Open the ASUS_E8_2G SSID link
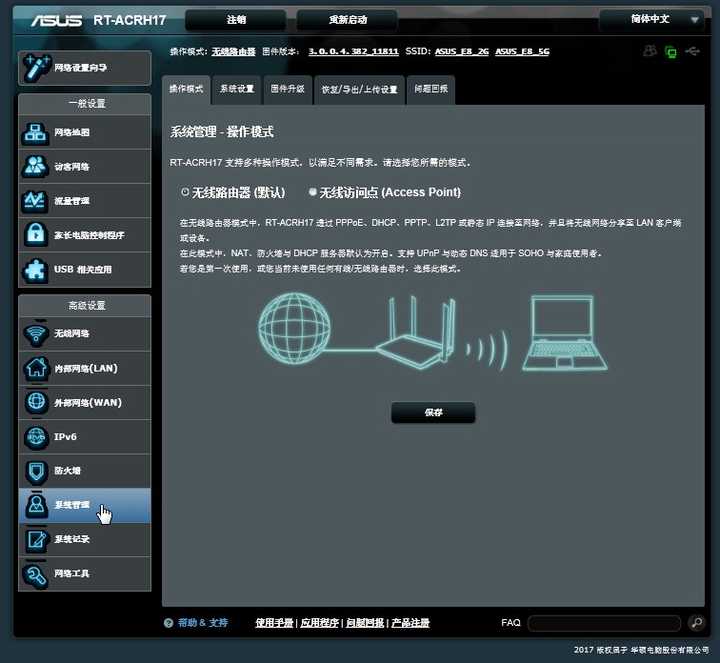The image size is (720, 663). (462, 51)
